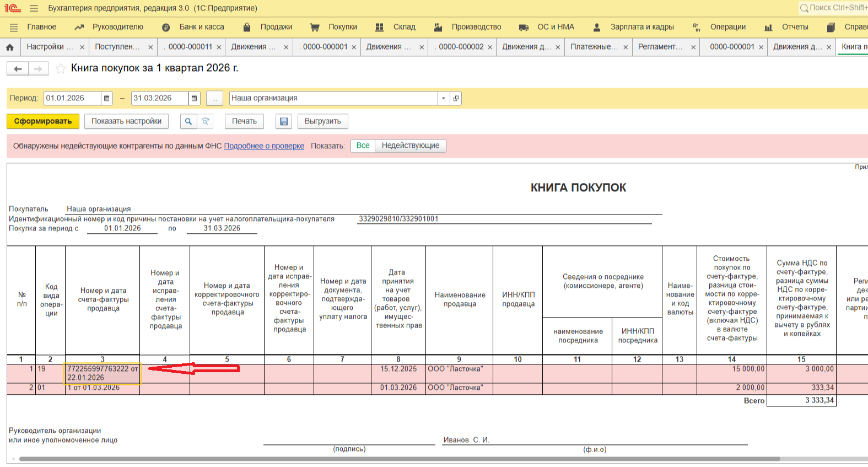Image resolution: width=868 pixels, height=467 pixels.
Task: Open period selection ellipsis button
Action: pos(214,98)
